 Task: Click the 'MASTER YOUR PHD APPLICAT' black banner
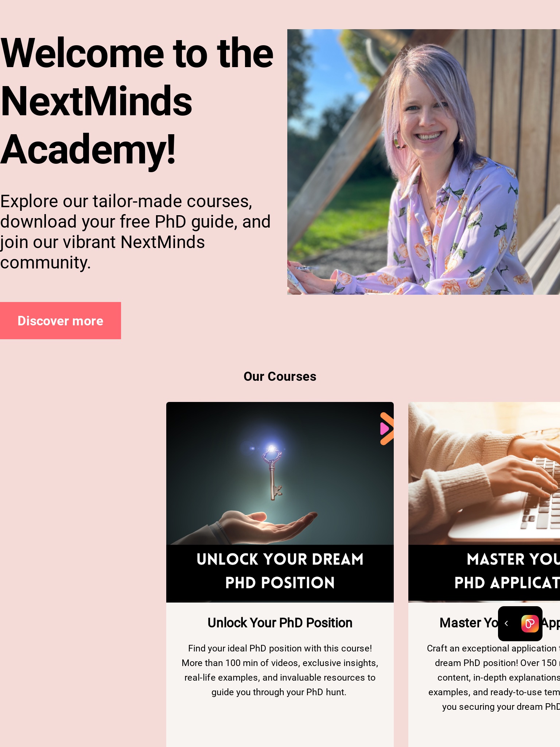click(x=484, y=571)
